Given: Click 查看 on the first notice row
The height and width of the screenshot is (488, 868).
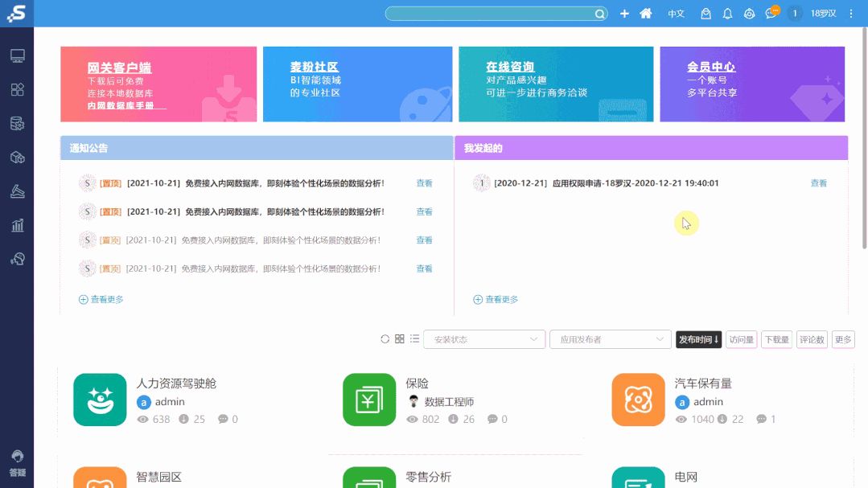Looking at the screenshot, I should pos(424,183).
